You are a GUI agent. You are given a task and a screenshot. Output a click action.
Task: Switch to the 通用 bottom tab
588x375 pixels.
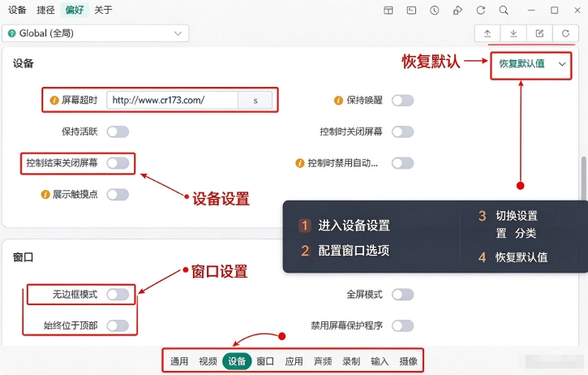click(x=179, y=361)
